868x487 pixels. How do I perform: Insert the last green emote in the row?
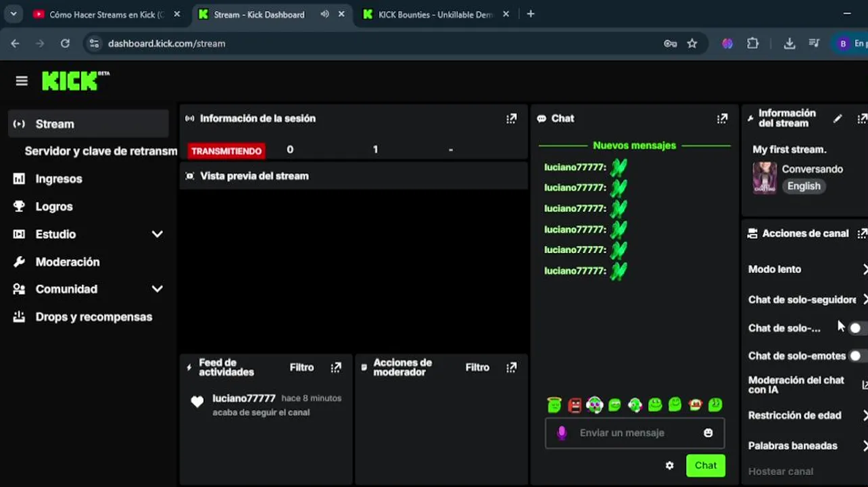tap(715, 404)
